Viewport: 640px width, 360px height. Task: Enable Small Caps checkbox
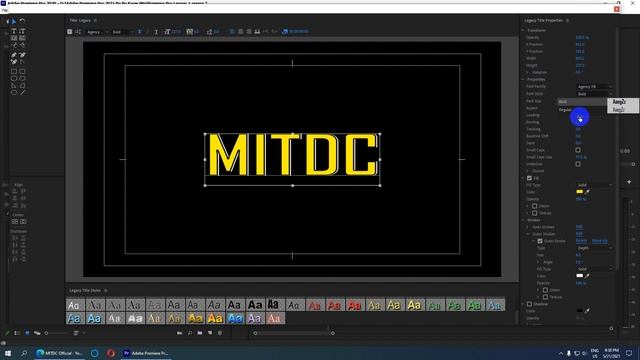tap(578, 150)
